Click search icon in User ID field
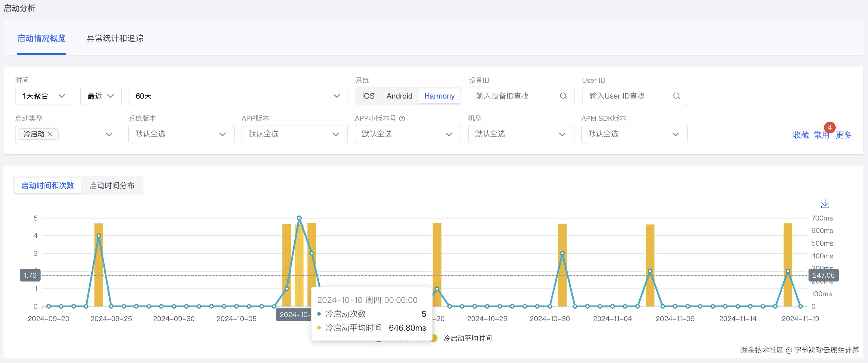 [676, 96]
